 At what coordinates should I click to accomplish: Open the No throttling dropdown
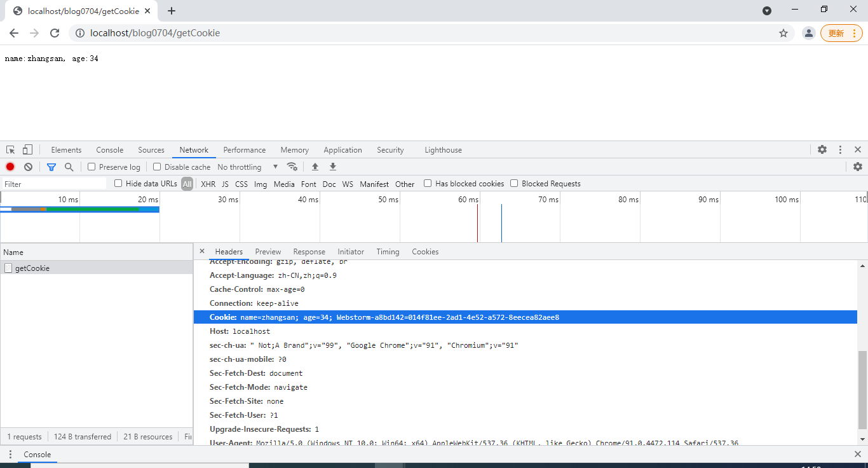[x=248, y=167]
